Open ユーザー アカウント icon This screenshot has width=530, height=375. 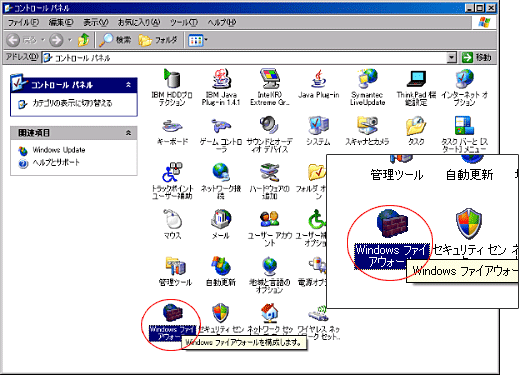pyautogui.click(x=269, y=219)
